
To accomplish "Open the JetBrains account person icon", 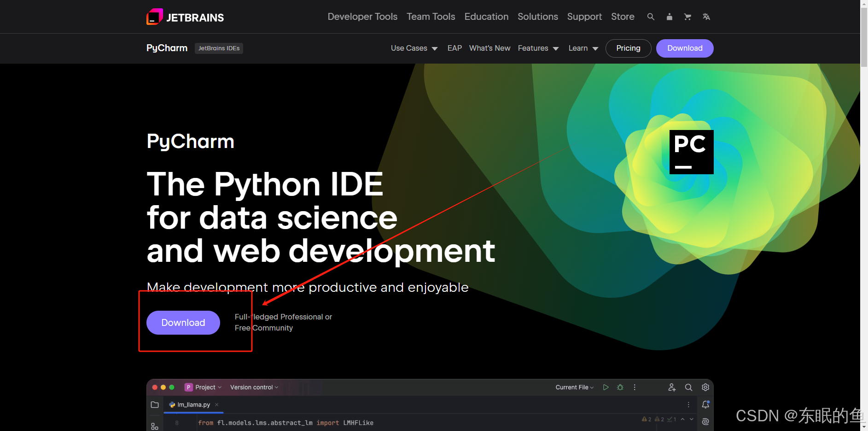I will point(669,17).
